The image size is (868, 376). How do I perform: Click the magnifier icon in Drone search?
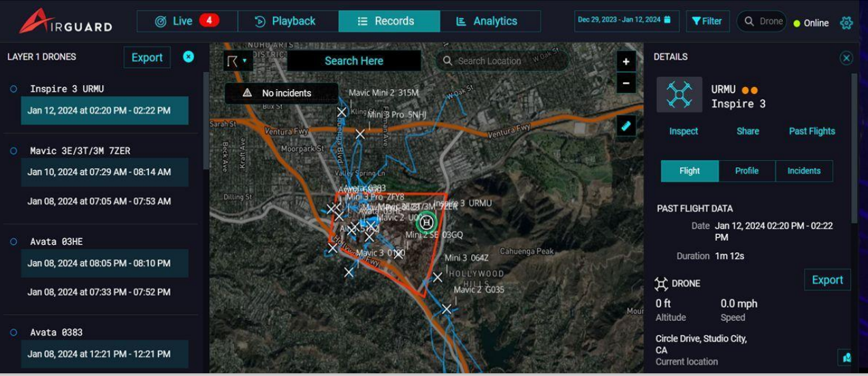[749, 21]
